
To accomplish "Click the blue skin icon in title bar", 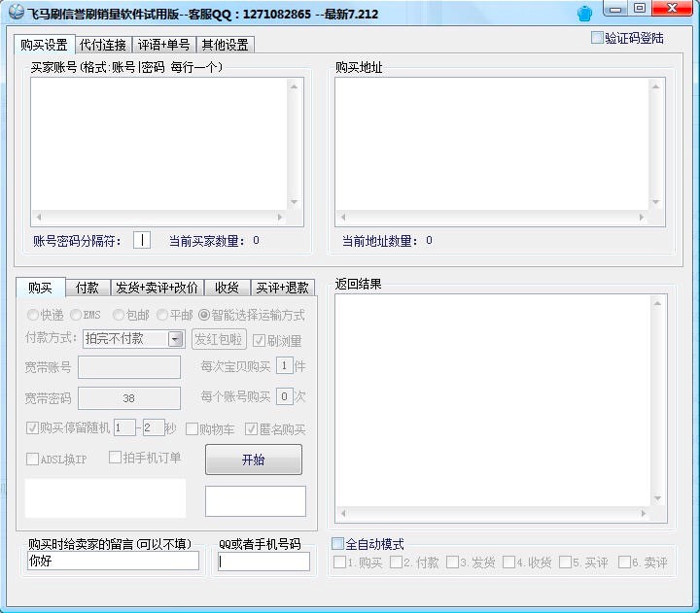I will click(584, 13).
